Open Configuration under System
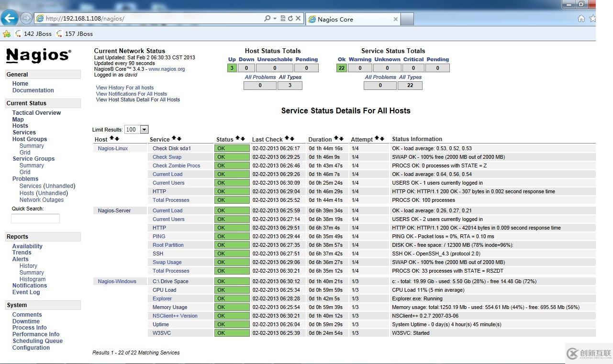Image resolution: width=613 pixels, height=364 pixels. click(31, 348)
